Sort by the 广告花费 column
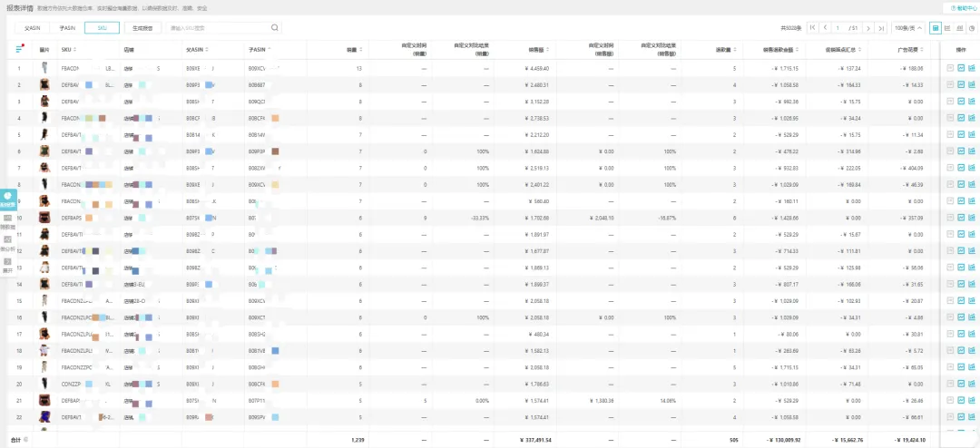 pos(908,49)
